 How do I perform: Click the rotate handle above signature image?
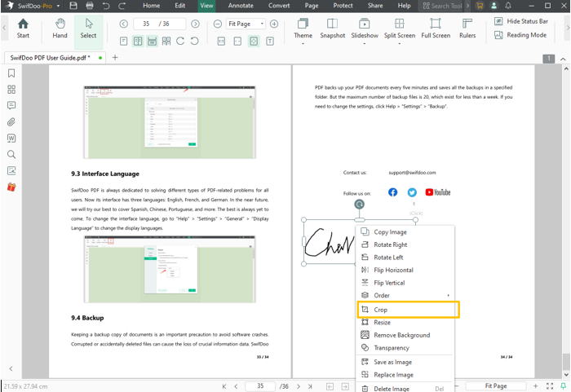click(x=360, y=205)
